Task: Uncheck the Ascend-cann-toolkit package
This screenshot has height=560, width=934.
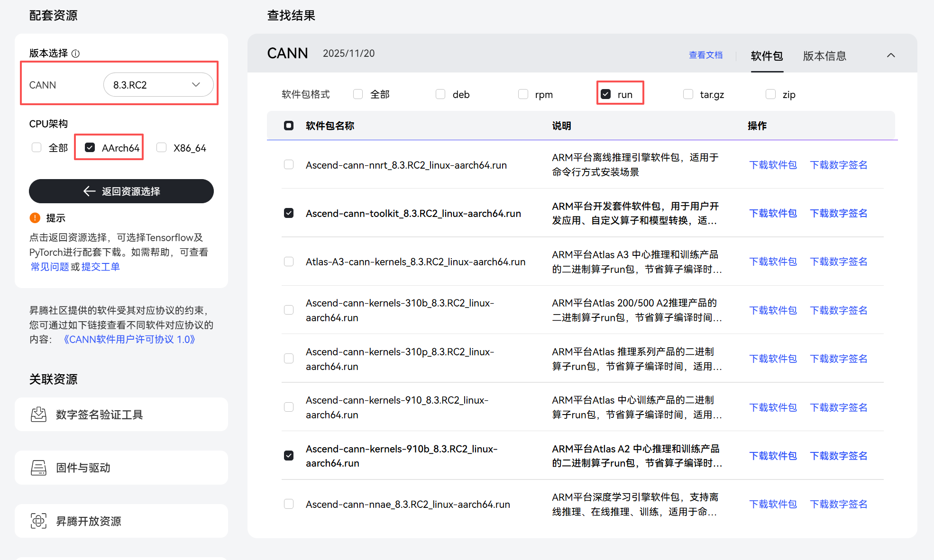Action: [x=289, y=213]
